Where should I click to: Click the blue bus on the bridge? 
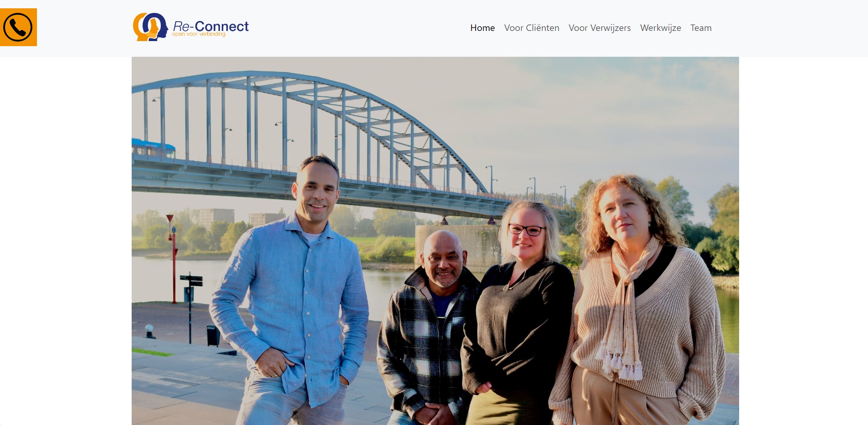click(x=153, y=149)
